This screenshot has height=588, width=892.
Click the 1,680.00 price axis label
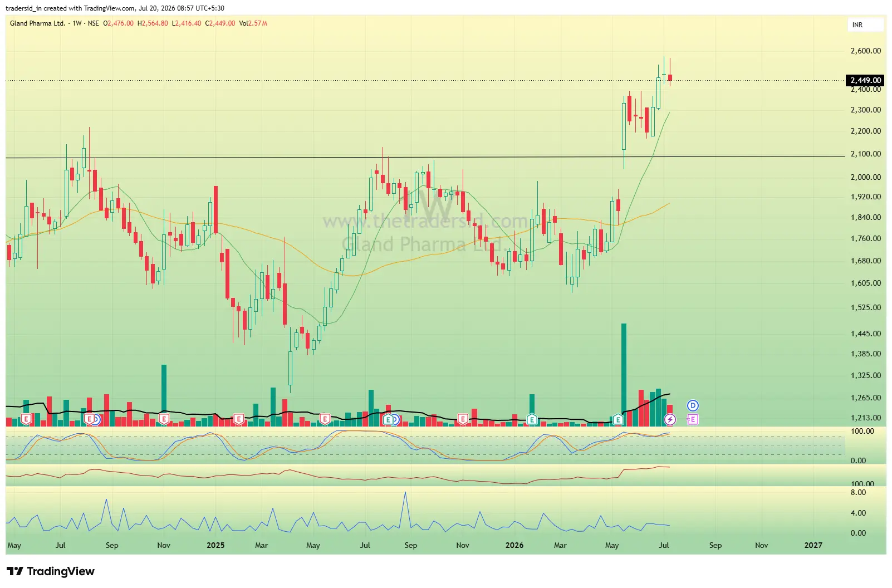(866, 261)
